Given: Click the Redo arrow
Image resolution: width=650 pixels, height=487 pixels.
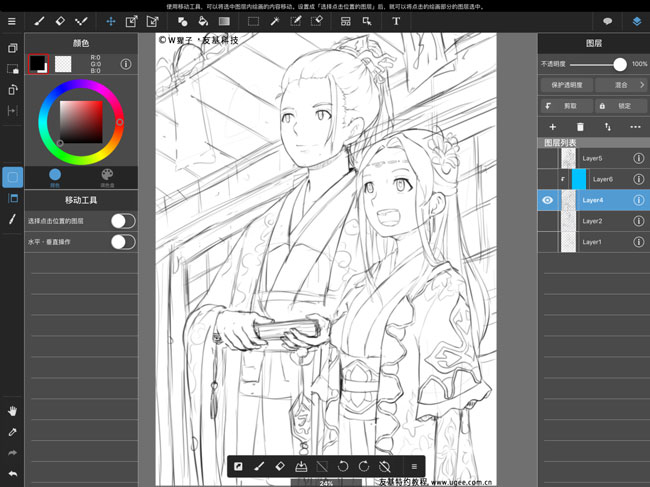Looking at the screenshot, I should (12, 453).
